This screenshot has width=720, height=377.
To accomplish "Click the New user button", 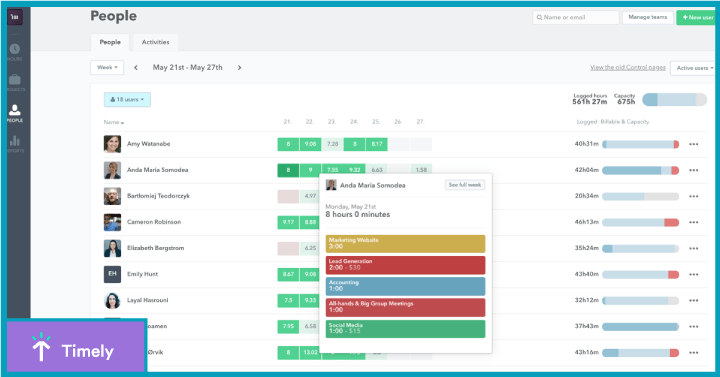I will click(x=697, y=17).
